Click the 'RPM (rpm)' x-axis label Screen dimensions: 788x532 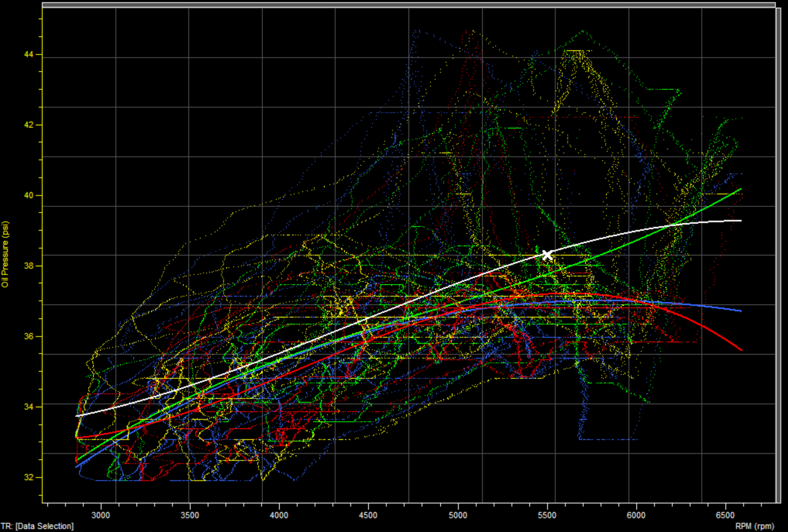point(754,526)
